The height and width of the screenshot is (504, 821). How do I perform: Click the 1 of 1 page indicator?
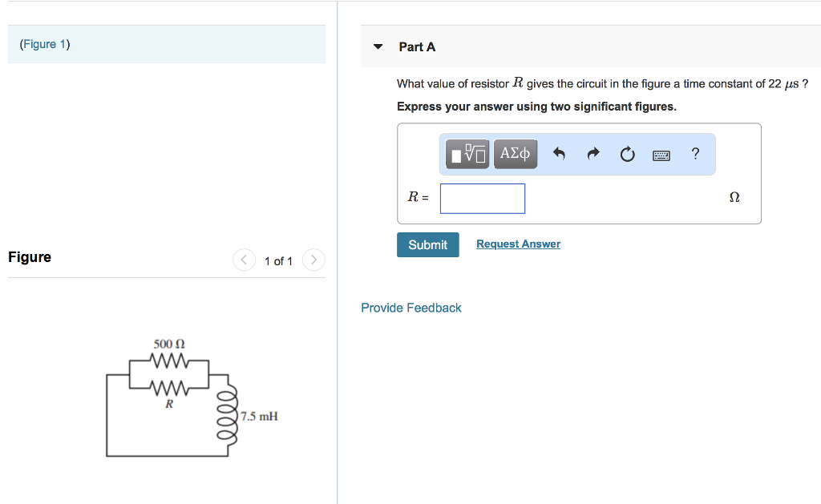point(278,261)
